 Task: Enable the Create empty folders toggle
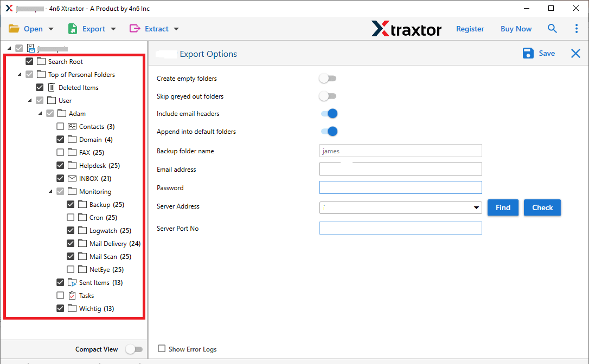[x=328, y=78]
